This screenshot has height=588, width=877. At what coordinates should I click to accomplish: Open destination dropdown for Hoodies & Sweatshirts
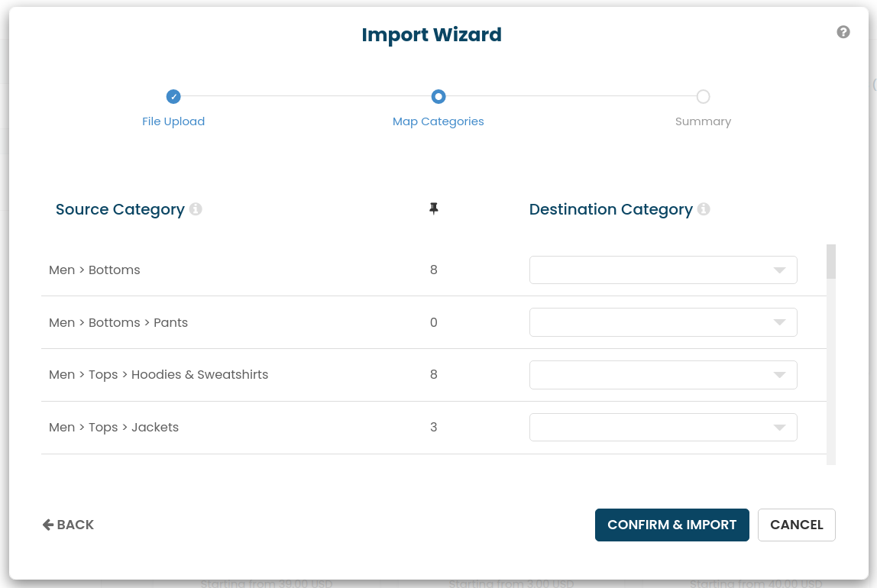click(x=663, y=375)
